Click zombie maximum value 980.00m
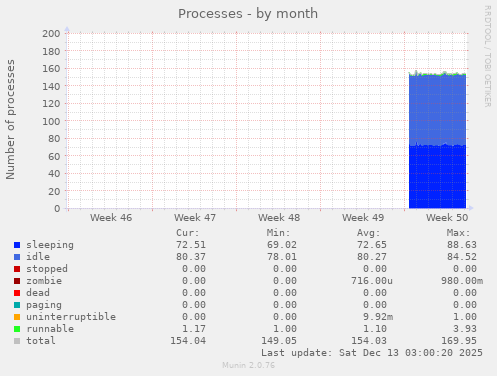Viewport: 497px width, 376px height. (462, 281)
